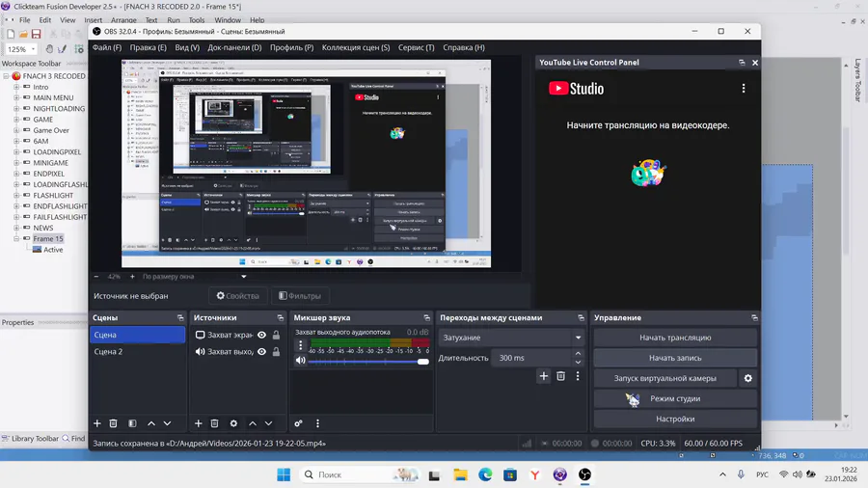Open Fusion zoom level 125% dropdown

pyautogui.click(x=33, y=49)
